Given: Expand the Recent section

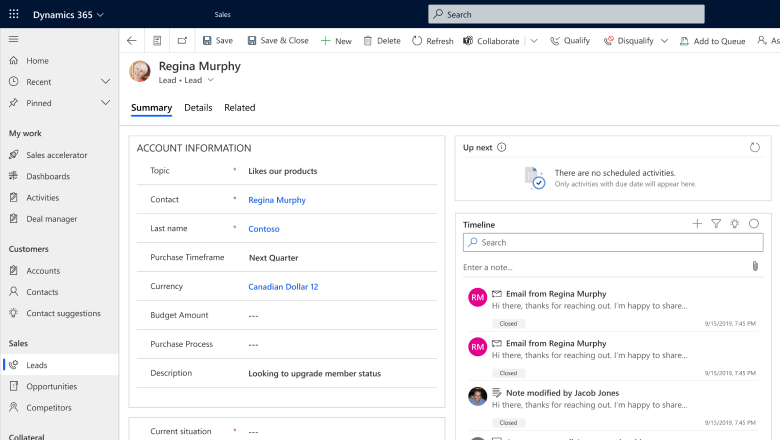Looking at the screenshot, I should pyautogui.click(x=105, y=82).
